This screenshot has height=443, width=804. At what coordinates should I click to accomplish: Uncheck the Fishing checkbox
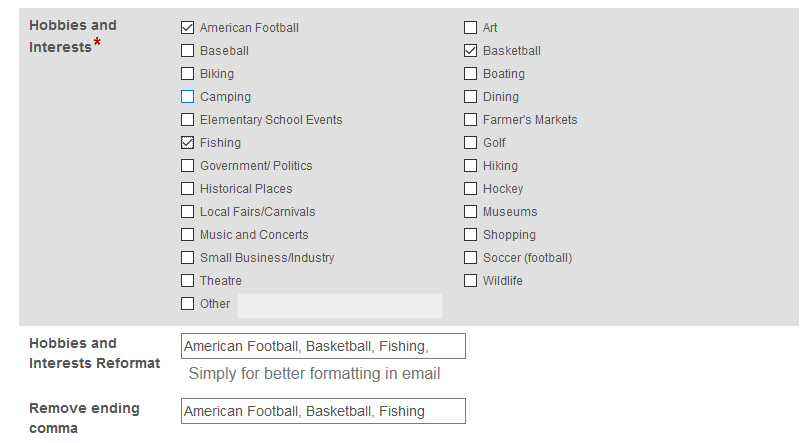pyautogui.click(x=187, y=143)
